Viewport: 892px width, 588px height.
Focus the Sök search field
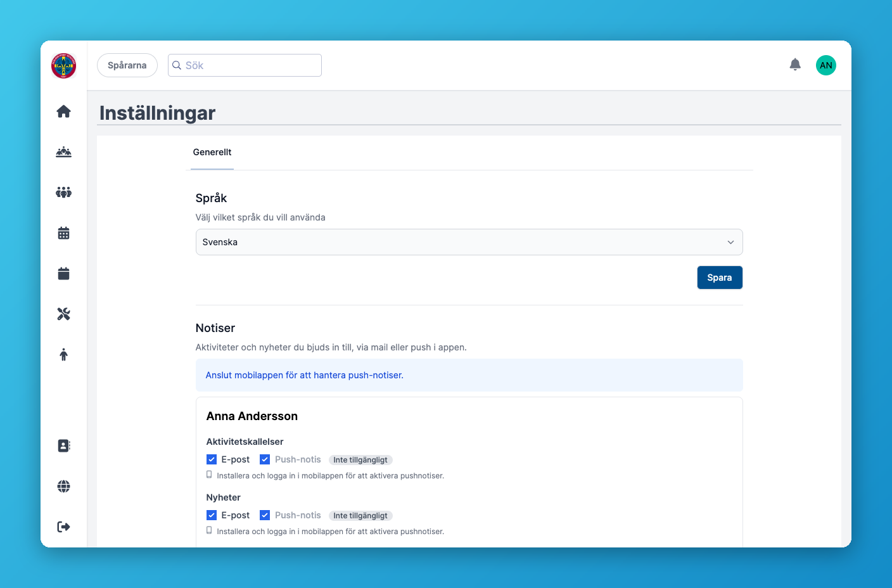(245, 65)
